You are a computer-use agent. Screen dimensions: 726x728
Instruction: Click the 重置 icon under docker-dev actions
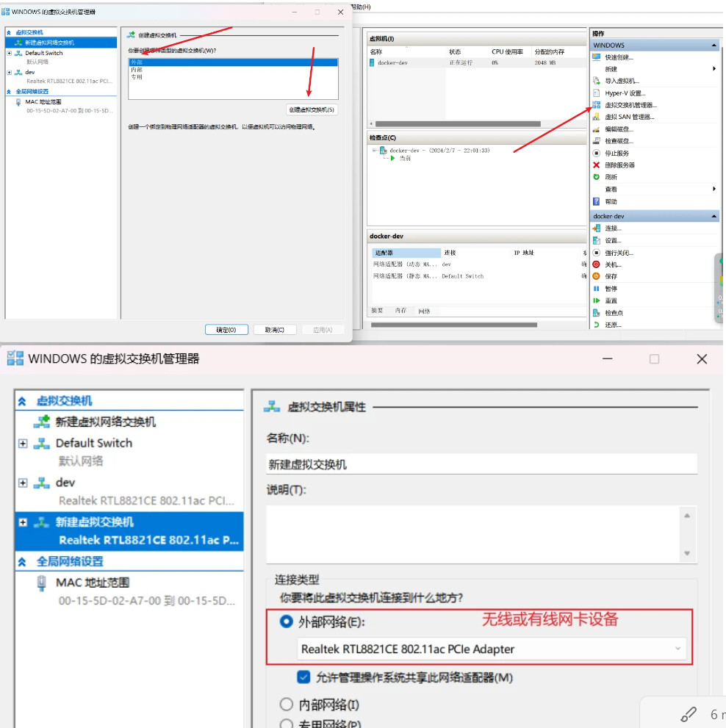(597, 300)
